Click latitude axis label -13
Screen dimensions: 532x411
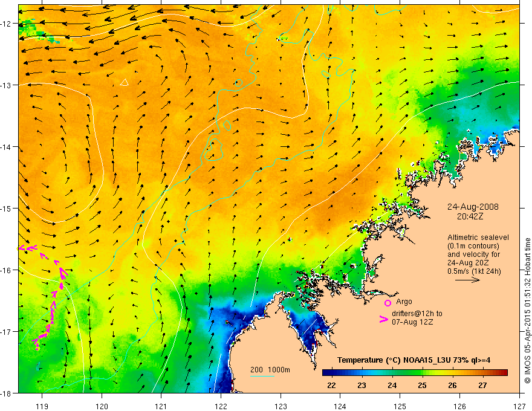pyautogui.click(x=6, y=85)
